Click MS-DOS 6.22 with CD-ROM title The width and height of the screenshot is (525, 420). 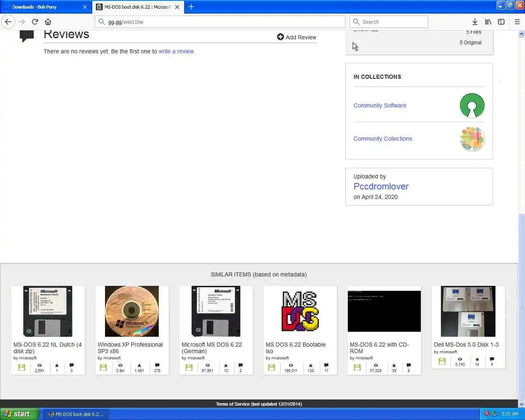pyautogui.click(x=379, y=348)
